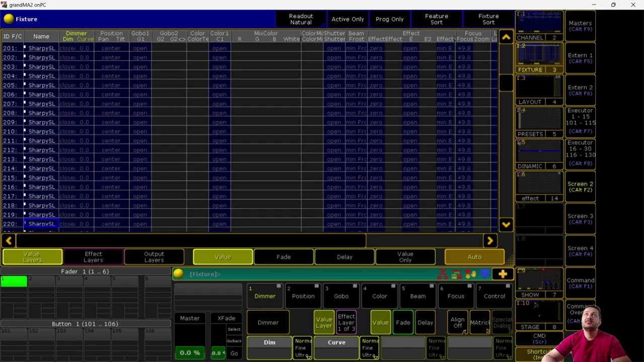
Task: Open the STAGE view thumbnail
Action: [x=539, y=316]
